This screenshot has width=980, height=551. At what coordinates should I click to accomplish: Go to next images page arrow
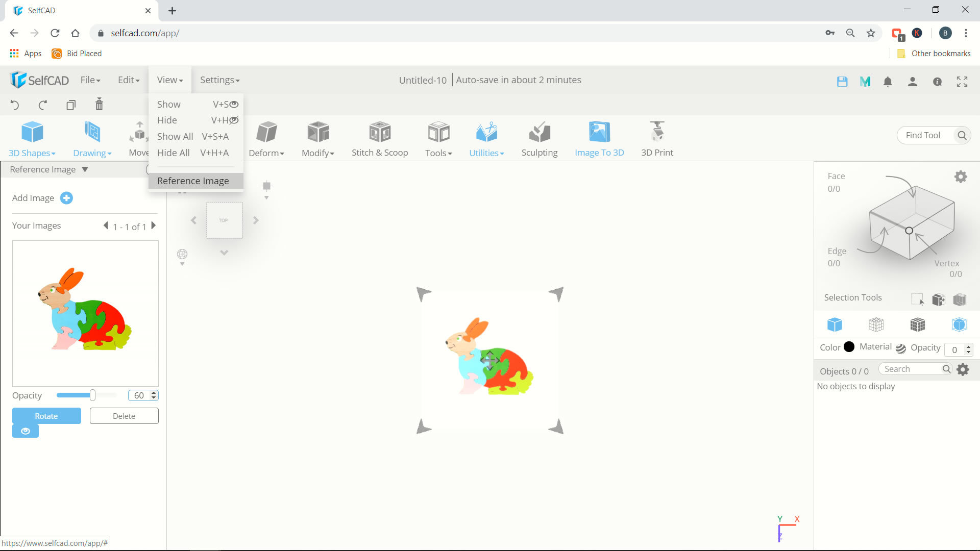pyautogui.click(x=153, y=226)
